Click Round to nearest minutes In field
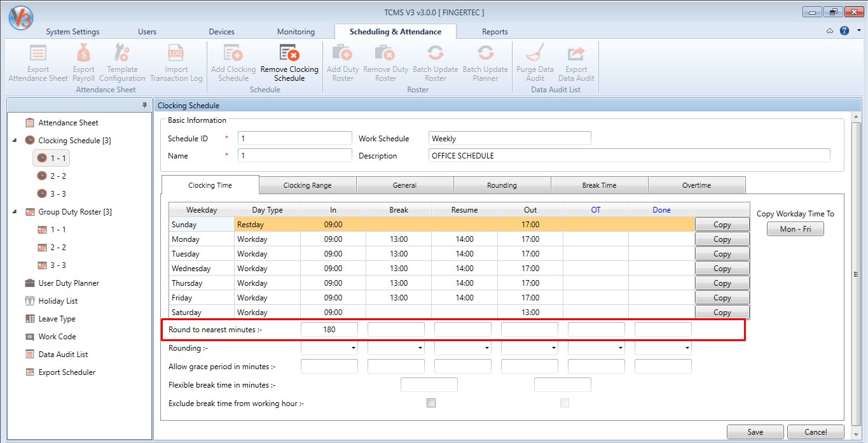Screen dimensions: 868x443 (329, 329)
